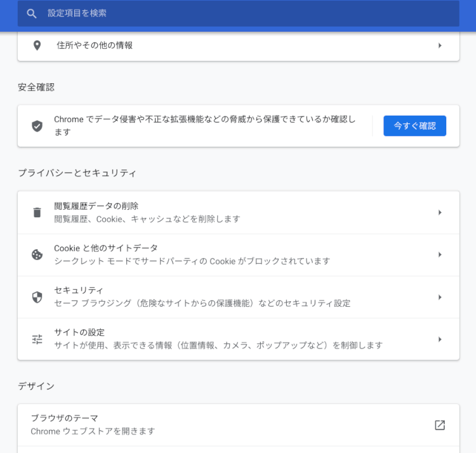Screen dimensions: 476x453
Task: Expand セキュリティ row arrow
Action: tap(440, 297)
